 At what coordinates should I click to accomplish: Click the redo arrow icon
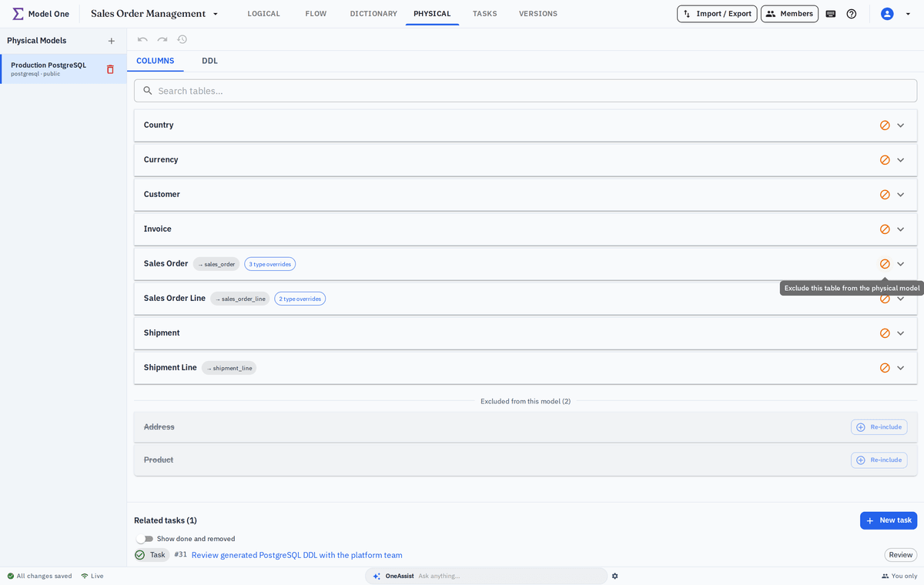point(162,39)
